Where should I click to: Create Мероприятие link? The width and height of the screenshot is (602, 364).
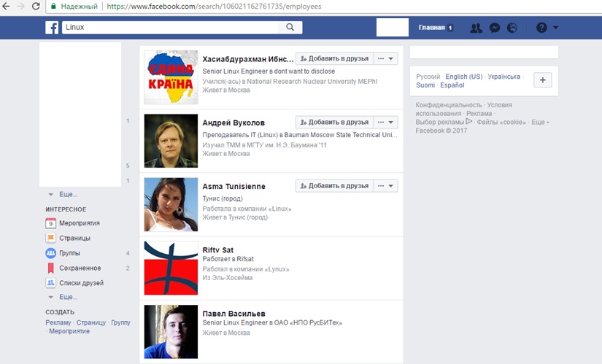click(69, 331)
